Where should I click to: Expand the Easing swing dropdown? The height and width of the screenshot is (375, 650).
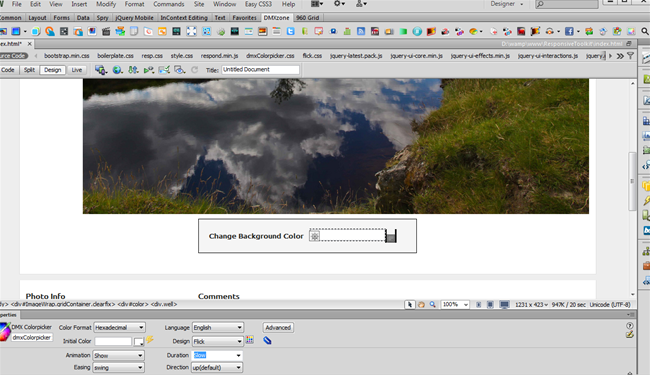tap(118, 368)
